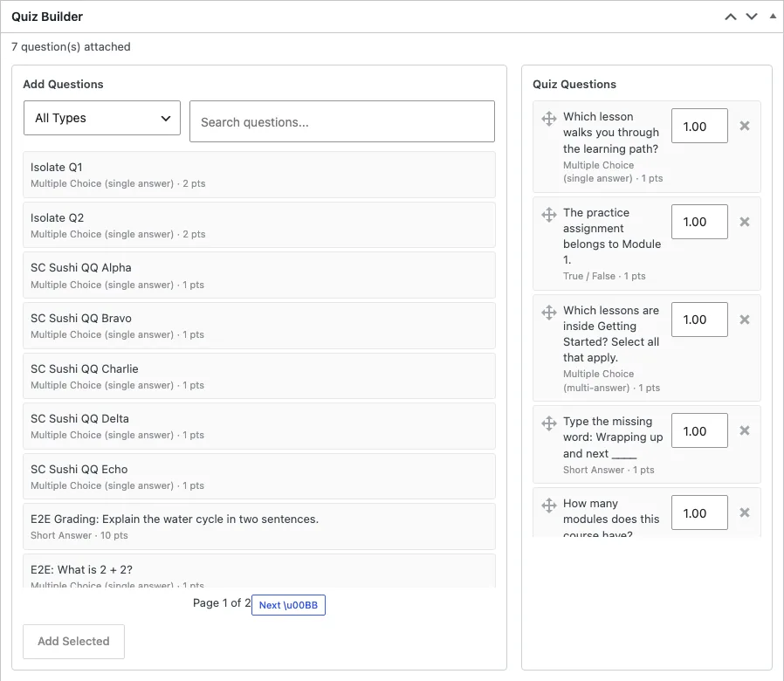
Task: Select the water cycle grading question
Action: 259,526
